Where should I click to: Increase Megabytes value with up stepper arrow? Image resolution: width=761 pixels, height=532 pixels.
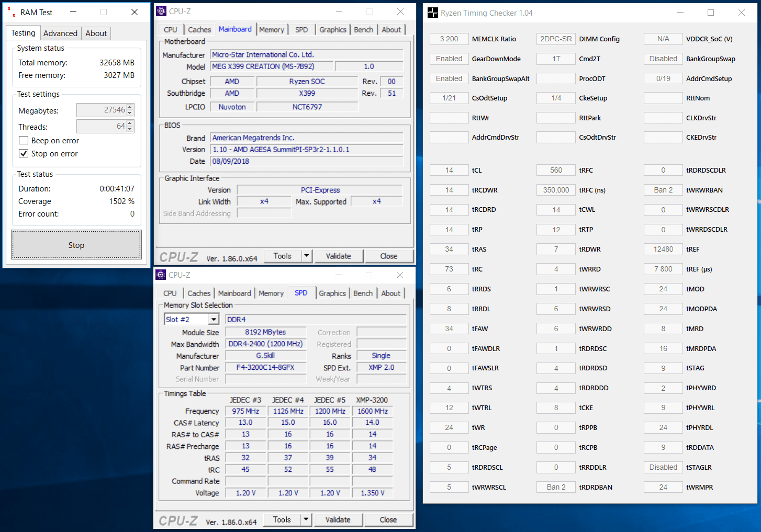click(130, 107)
